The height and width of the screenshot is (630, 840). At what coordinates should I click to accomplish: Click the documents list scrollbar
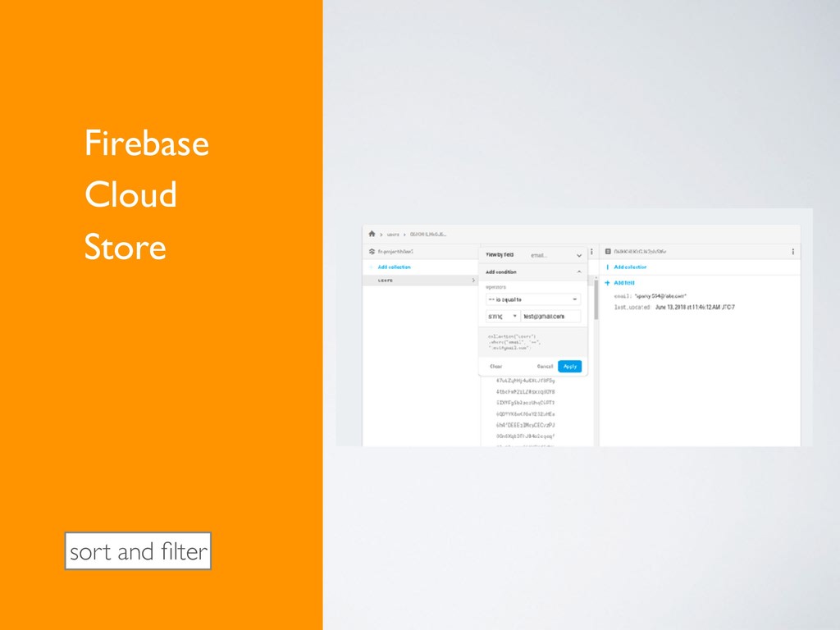[x=596, y=299]
